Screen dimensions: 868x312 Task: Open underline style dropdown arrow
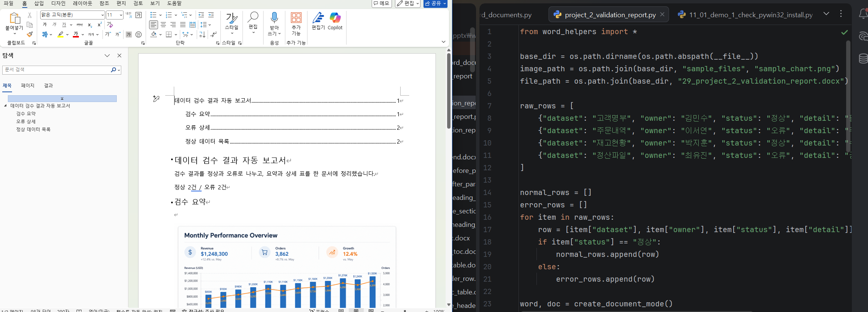tap(71, 25)
